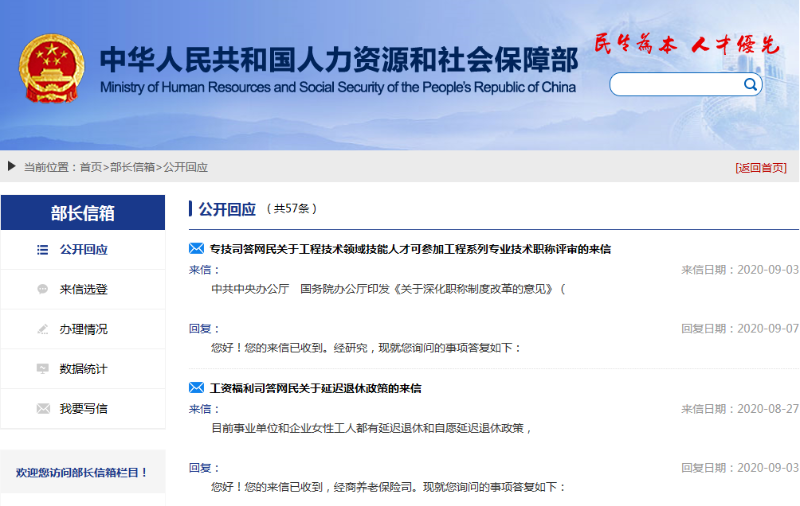The image size is (800, 506).
Task: Go to 办理情况 in sidebar
Action: pyautogui.click(x=83, y=329)
